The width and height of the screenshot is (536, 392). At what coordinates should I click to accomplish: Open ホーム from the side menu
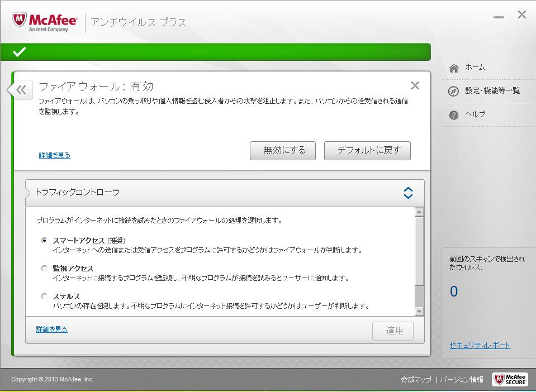coord(475,67)
